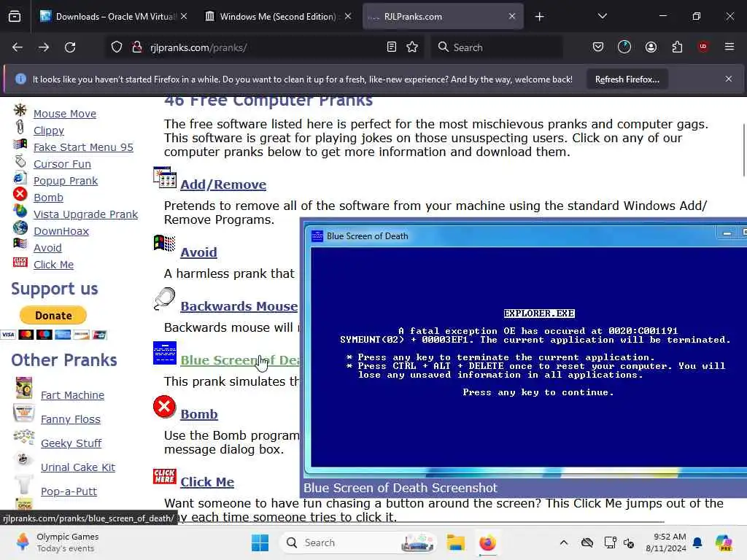Screen dimensions: 747x560
Task: Click the Avoid Windows flag icon
Action: pos(165,243)
